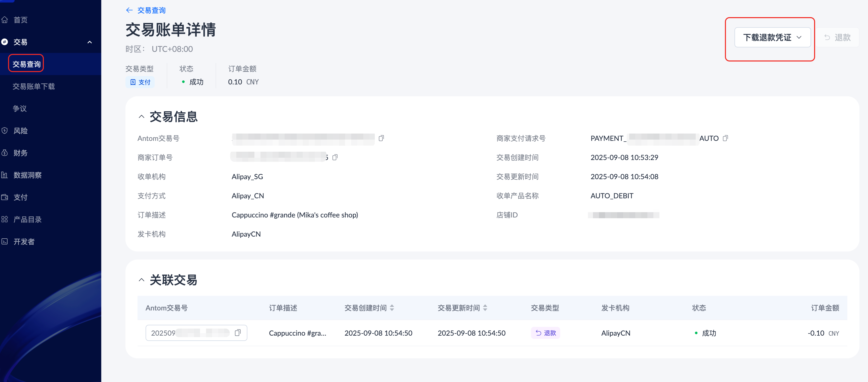Copy the related transaction ID 202509

[x=238, y=333]
